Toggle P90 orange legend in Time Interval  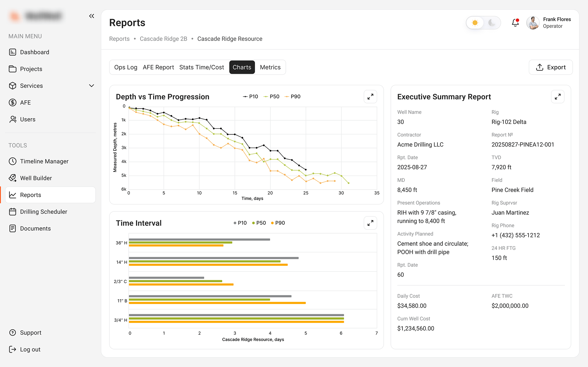(278, 223)
